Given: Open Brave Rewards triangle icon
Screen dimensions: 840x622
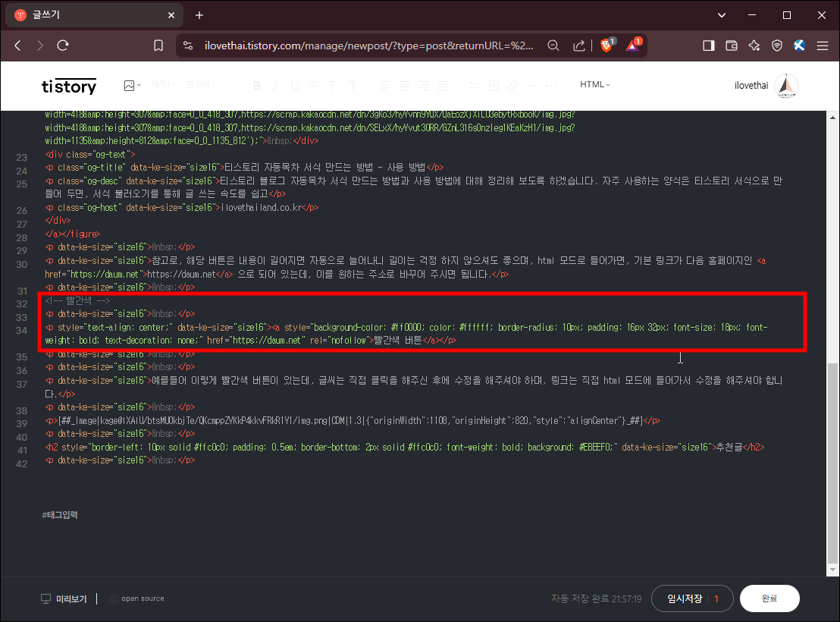Looking at the screenshot, I should (633, 45).
